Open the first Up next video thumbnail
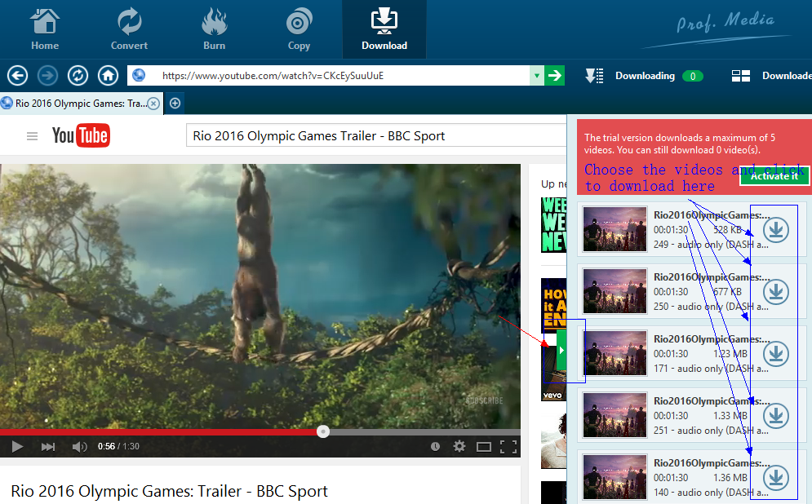The image size is (812, 504). [x=553, y=224]
